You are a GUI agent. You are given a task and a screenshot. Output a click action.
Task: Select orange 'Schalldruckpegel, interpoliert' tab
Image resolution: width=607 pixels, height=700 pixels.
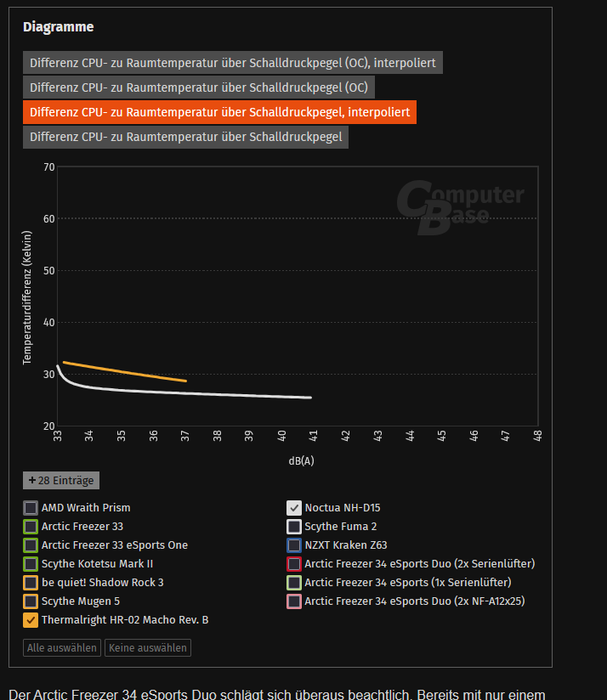click(x=219, y=112)
